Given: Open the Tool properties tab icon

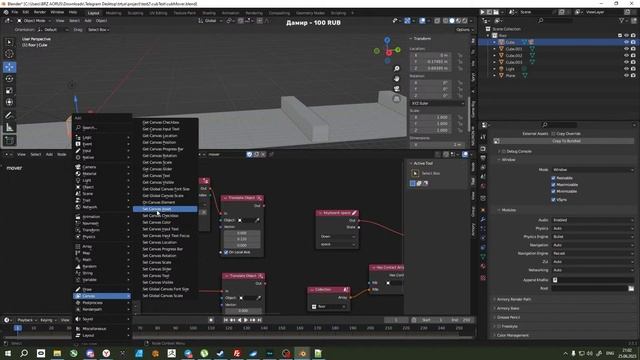Looking at the screenshot, I should (x=483, y=137).
